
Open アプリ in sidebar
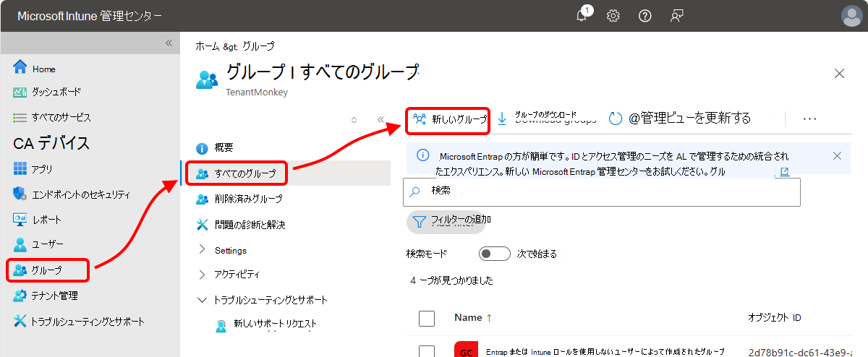click(33, 169)
